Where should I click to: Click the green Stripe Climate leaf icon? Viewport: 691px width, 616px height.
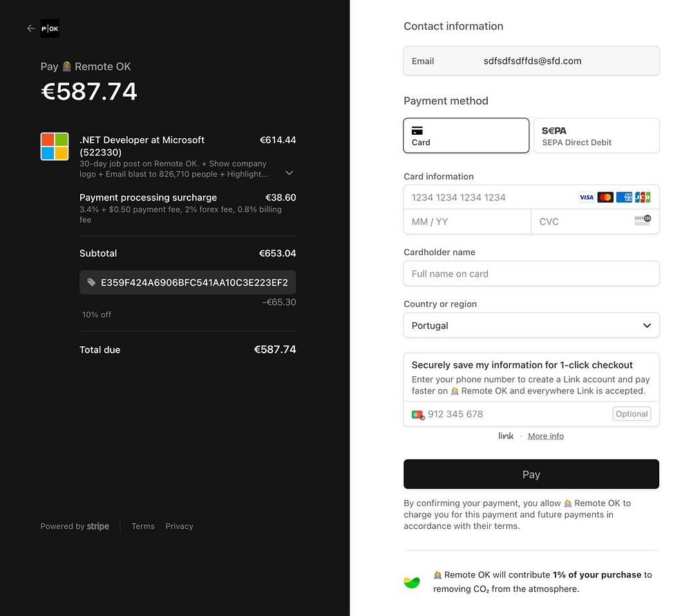tap(412, 582)
